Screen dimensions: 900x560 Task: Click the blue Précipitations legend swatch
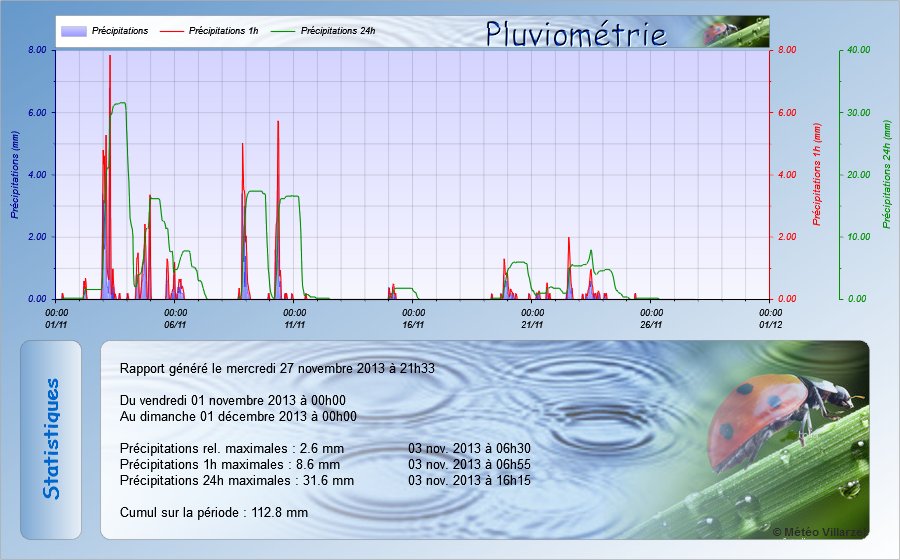point(73,31)
